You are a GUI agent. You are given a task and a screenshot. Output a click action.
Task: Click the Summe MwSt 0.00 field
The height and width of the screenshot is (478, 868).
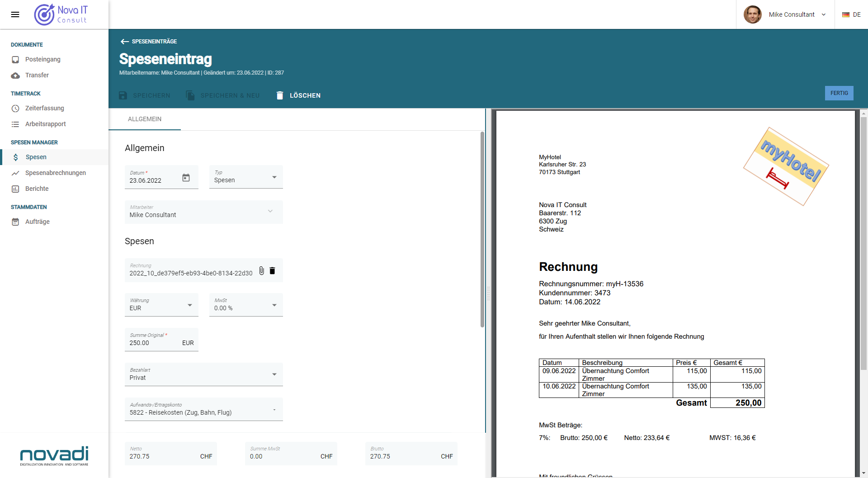pos(291,454)
